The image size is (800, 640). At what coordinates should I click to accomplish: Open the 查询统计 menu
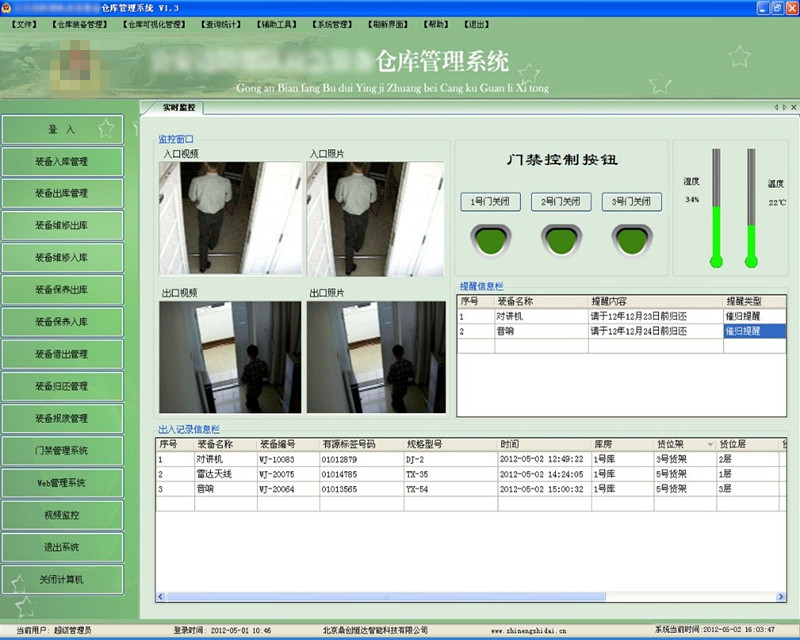(x=220, y=23)
